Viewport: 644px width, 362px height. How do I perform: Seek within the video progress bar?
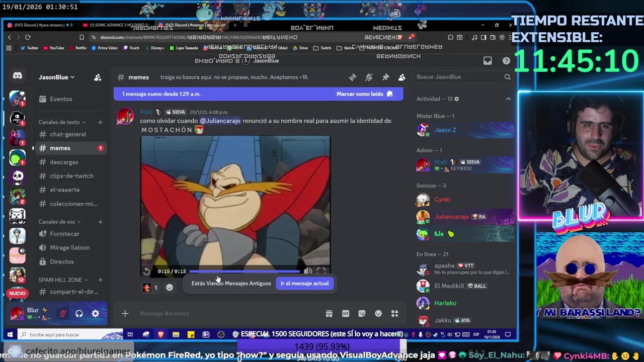pos(245,271)
